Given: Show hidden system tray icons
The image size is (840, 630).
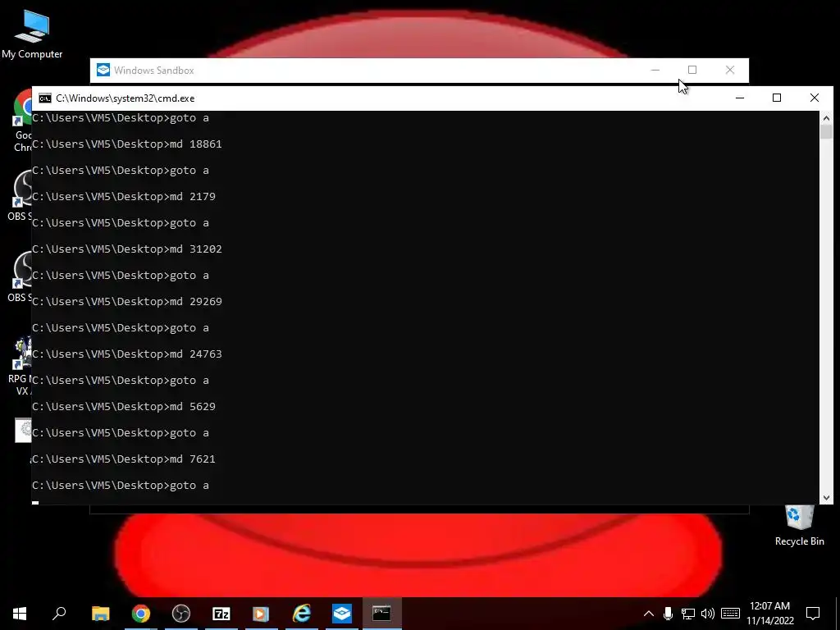Looking at the screenshot, I should coord(648,614).
